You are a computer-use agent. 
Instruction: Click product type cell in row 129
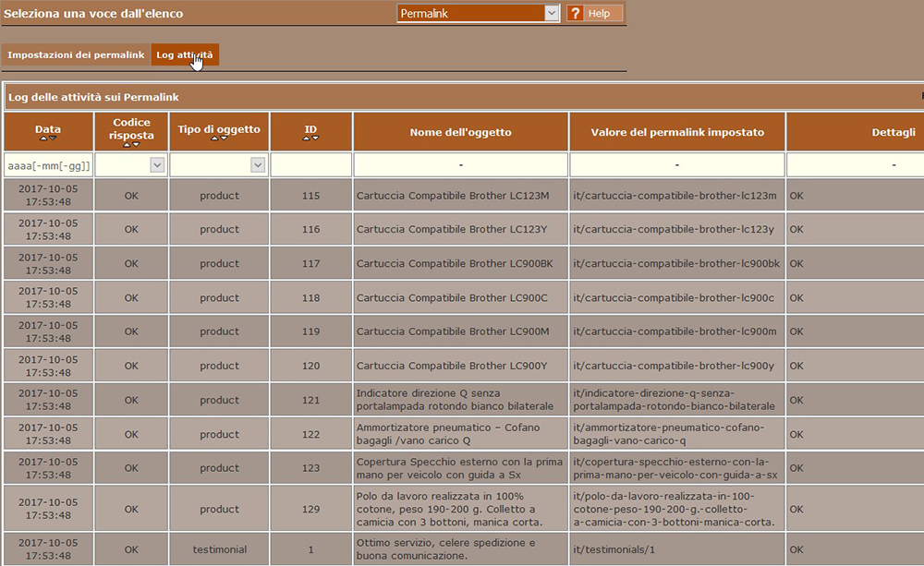click(219, 509)
